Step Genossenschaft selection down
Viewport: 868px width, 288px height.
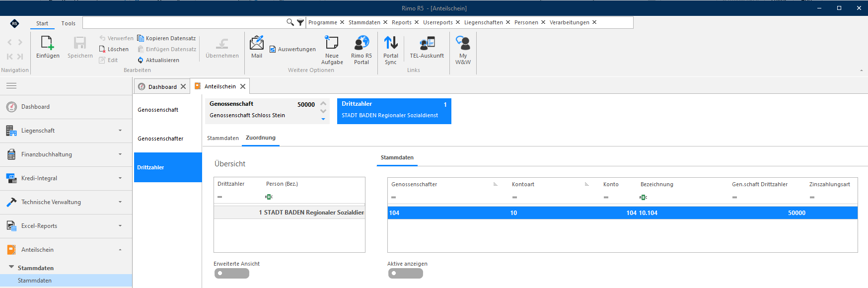pyautogui.click(x=323, y=111)
